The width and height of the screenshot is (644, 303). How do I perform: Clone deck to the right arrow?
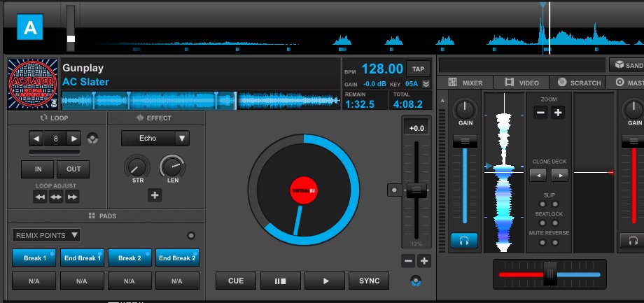click(560, 176)
